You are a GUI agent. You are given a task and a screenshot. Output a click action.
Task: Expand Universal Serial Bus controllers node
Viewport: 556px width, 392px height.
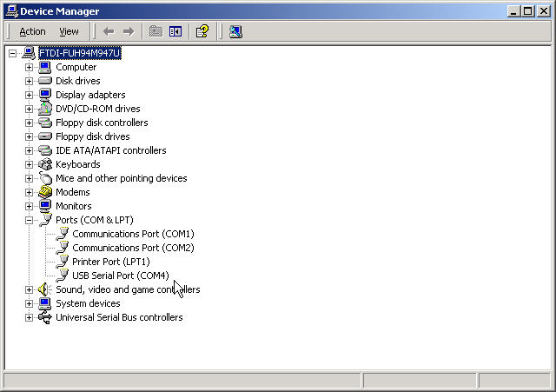coord(29,317)
